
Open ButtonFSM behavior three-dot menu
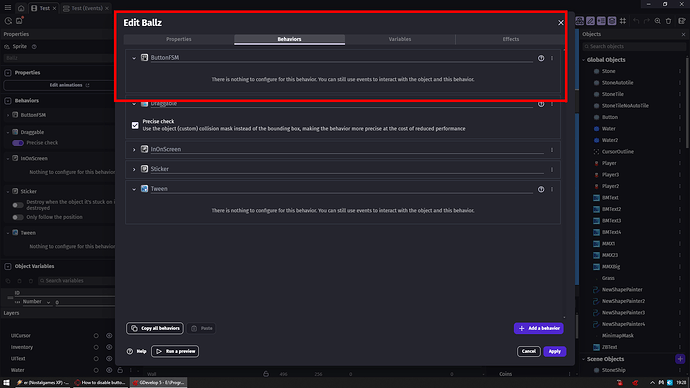click(552, 58)
